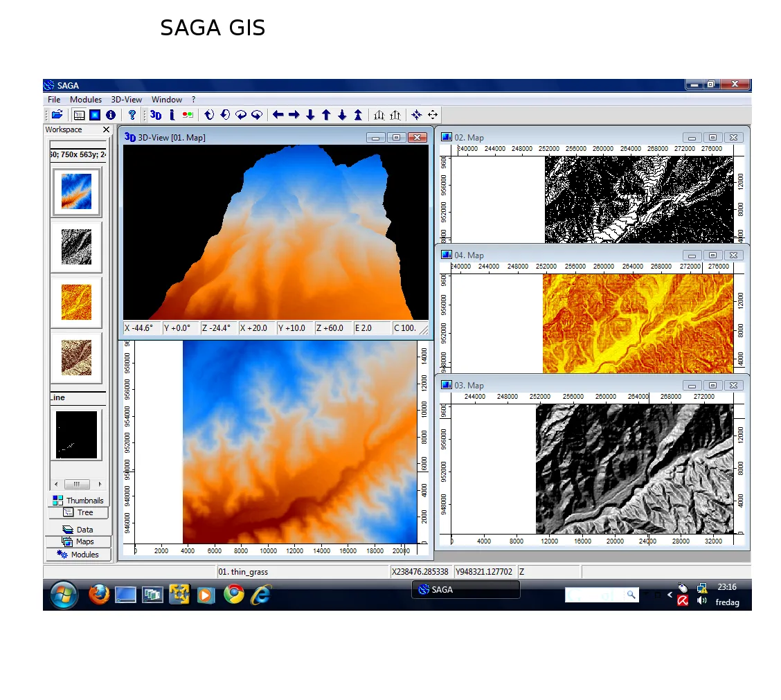This screenshot has height=700, width=781.
Task: Click the 3D toolbar icon
Action: 156,115
